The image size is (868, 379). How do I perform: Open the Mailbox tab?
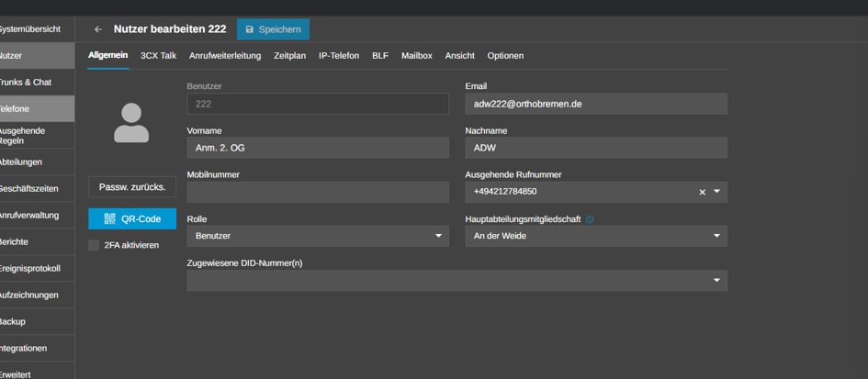coord(417,56)
